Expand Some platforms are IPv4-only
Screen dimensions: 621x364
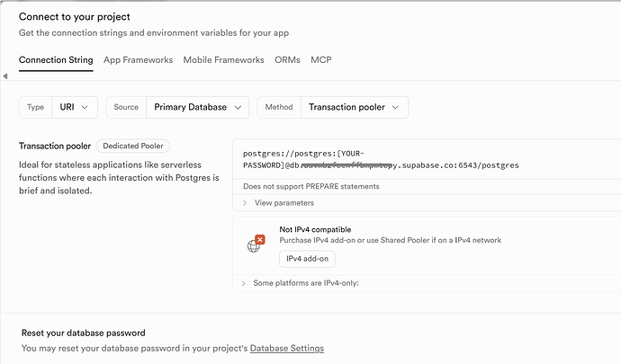(306, 283)
